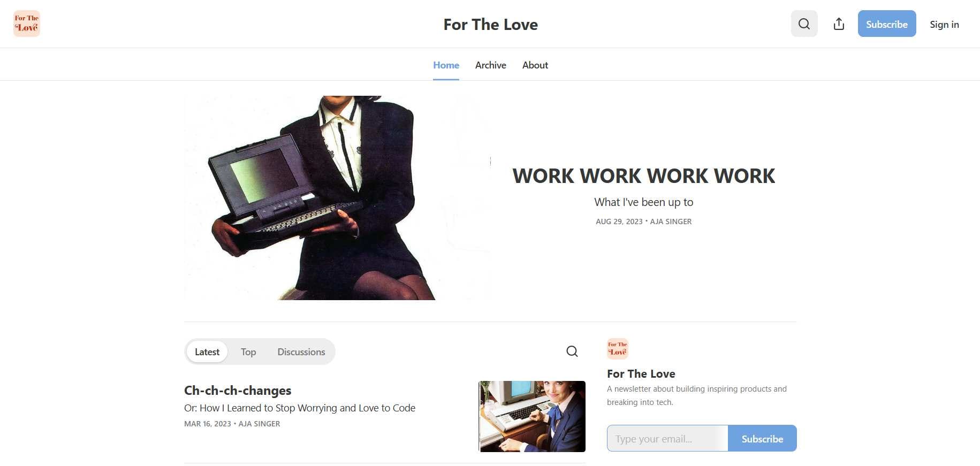980x466 pixels.
Task: Show the Discussions filter
Action: click(x=301, y=352)
